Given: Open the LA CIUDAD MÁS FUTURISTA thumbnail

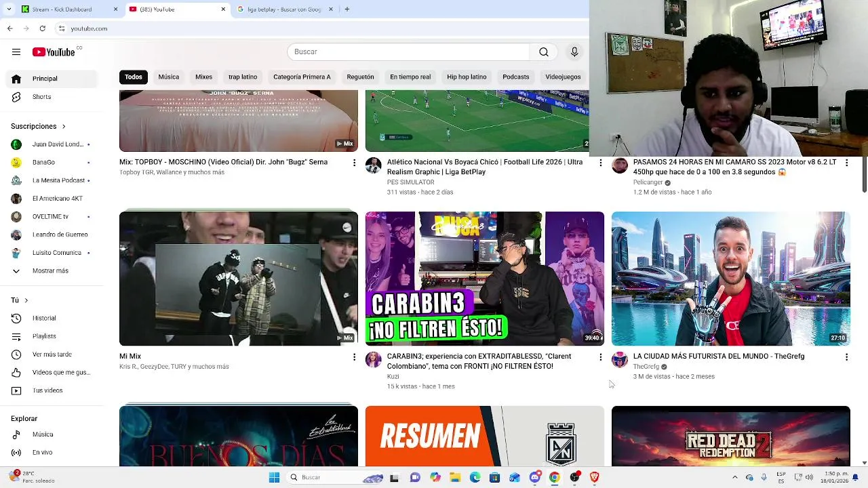Looking at the screenshot, I should pos(731,279).
